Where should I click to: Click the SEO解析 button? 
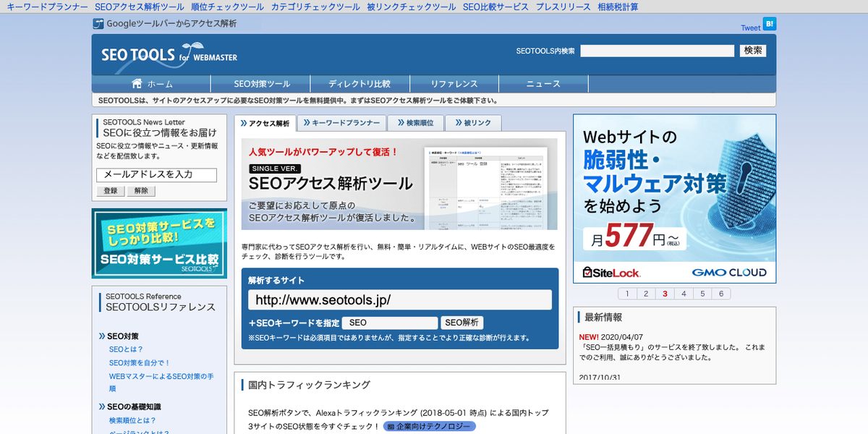pos(462,323)
